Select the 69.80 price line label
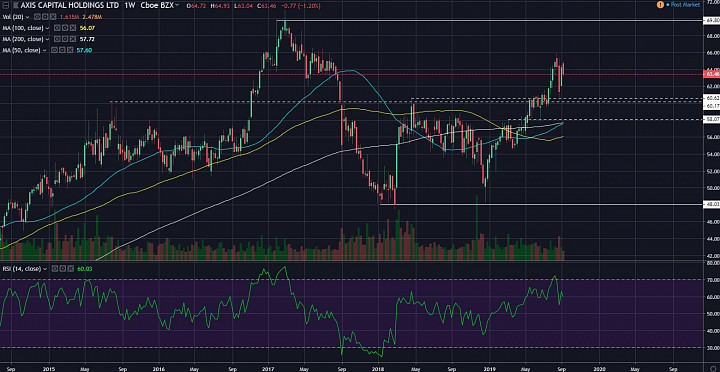 712,21
